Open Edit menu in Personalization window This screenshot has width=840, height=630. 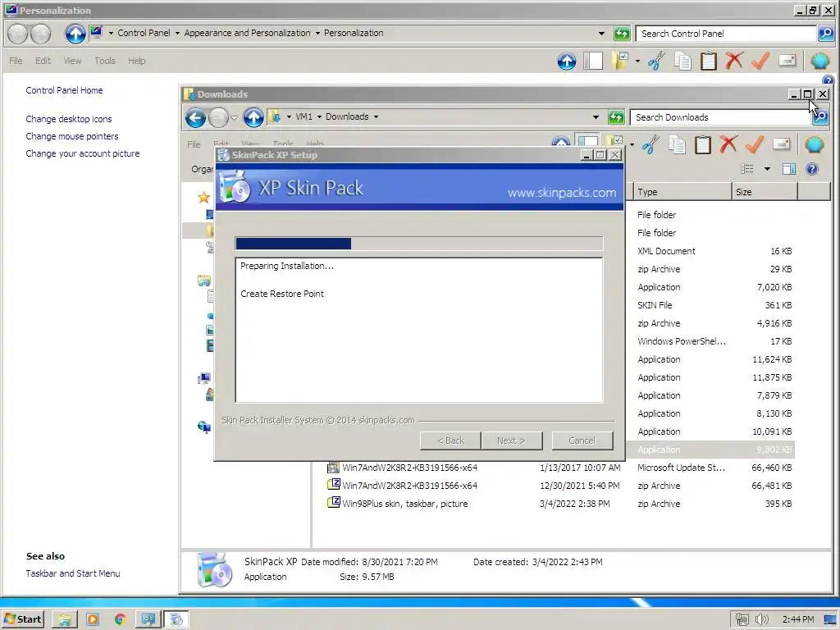(x=43, y=61)
